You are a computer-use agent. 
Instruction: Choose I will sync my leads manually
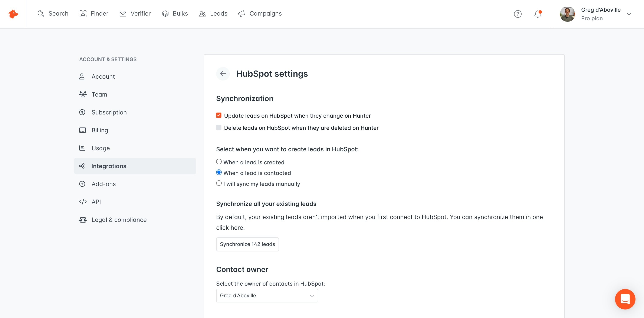219,183
